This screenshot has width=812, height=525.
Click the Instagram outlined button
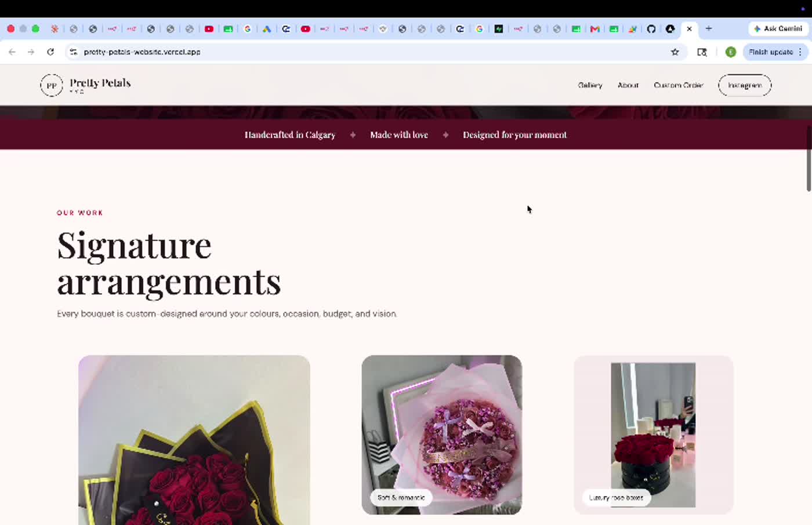pos(745,85)
